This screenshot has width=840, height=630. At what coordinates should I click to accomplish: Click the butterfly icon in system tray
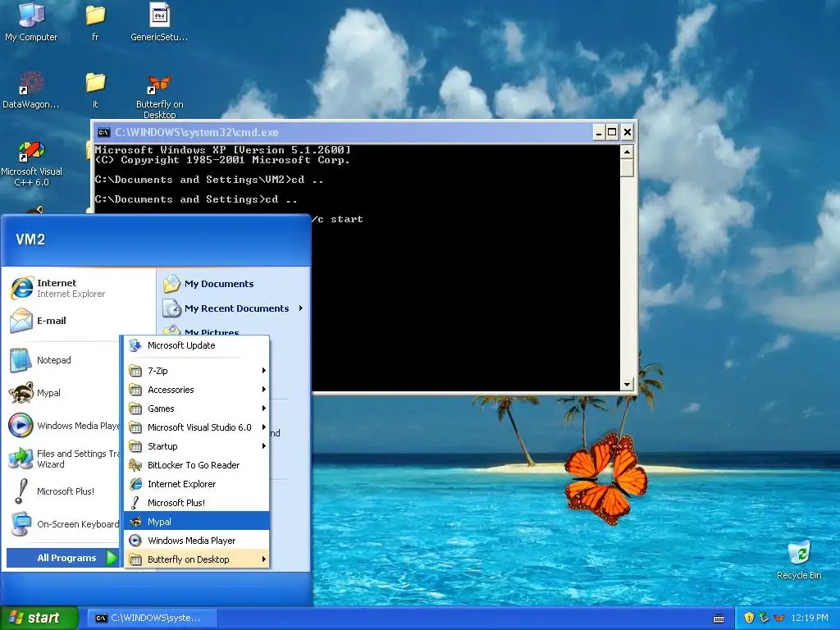point(779,618)
